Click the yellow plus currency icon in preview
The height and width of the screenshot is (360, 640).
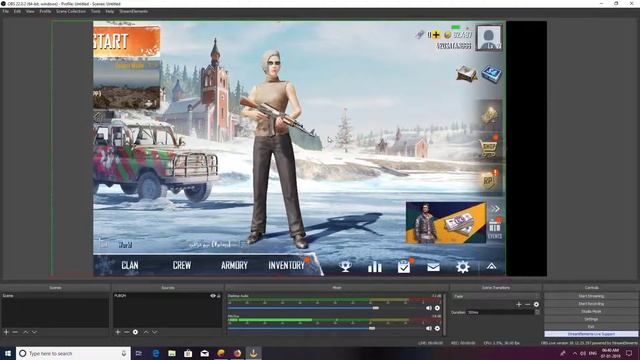point(436,35)
